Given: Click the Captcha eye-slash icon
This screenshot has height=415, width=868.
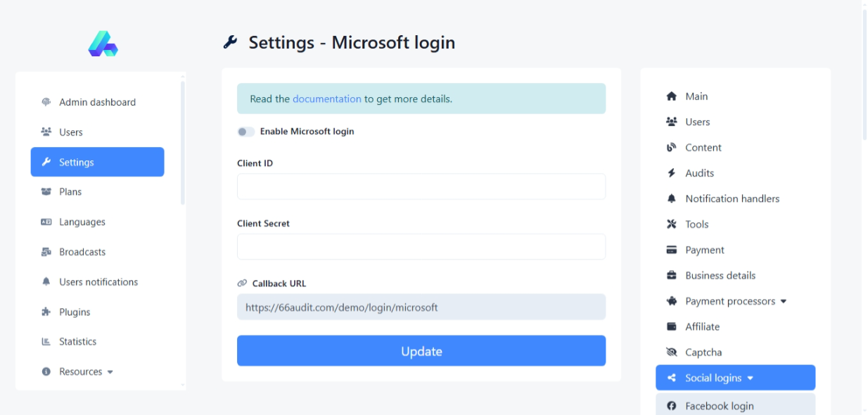Looking at the screenshot, I should (x=671, y=352).
